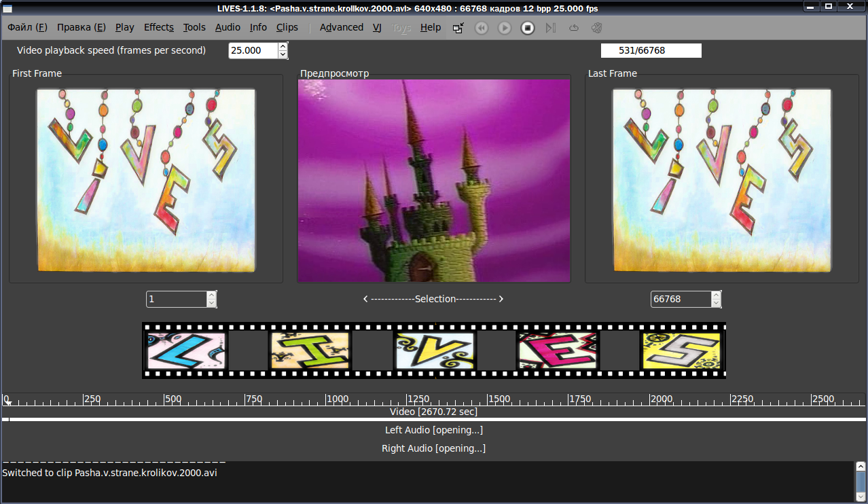
Task: Click the play toolbar button
Action: click(x=505, y=28)
